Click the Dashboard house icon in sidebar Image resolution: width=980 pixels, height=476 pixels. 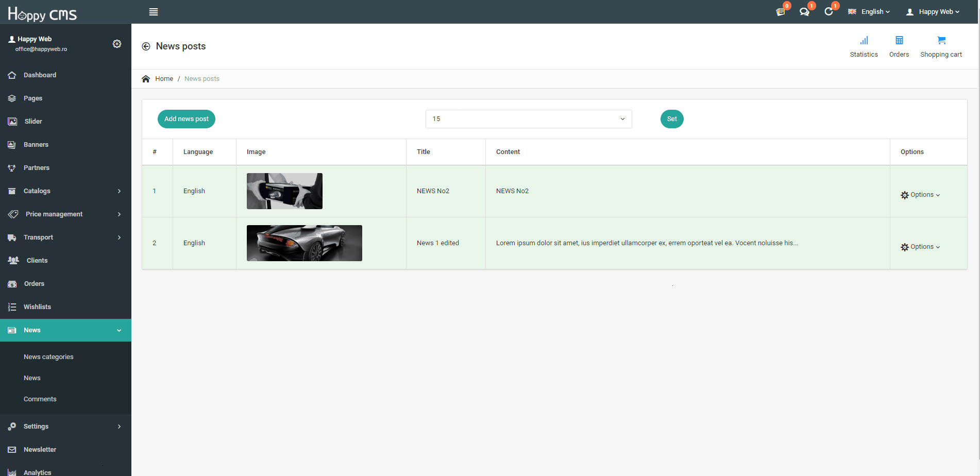click(x=12, y=75)
